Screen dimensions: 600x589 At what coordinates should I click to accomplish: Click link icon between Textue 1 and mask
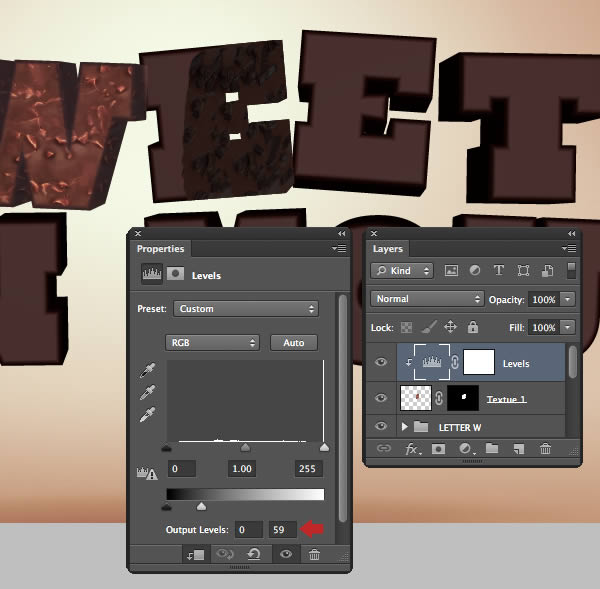click(439, 398)
